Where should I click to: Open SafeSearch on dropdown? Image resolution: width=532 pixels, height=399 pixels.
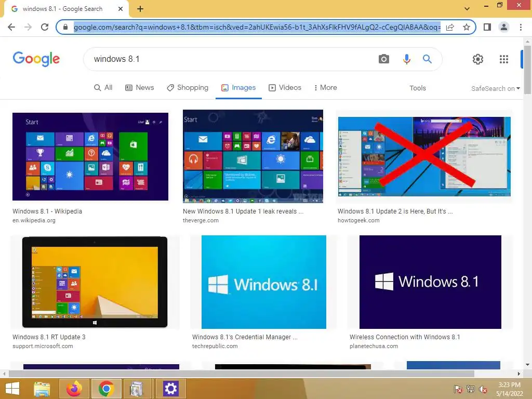pyautogui.click(x=495, y=88)
